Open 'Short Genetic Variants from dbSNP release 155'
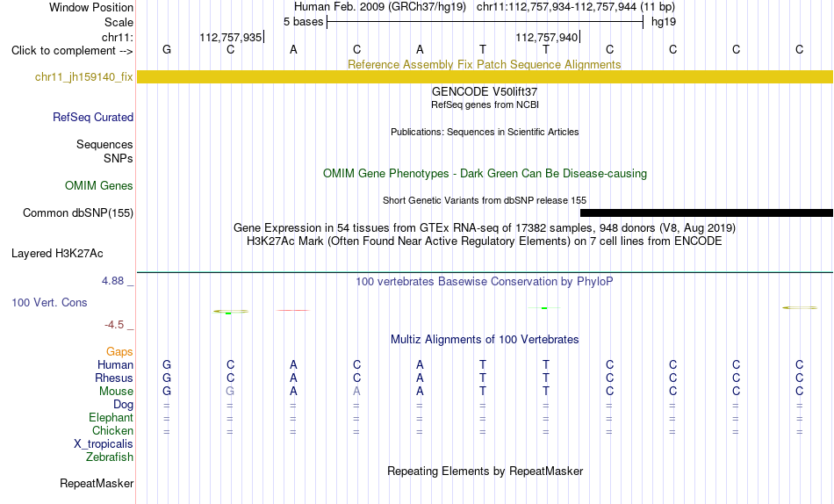The image size is (834, 504). pos(485,200)
